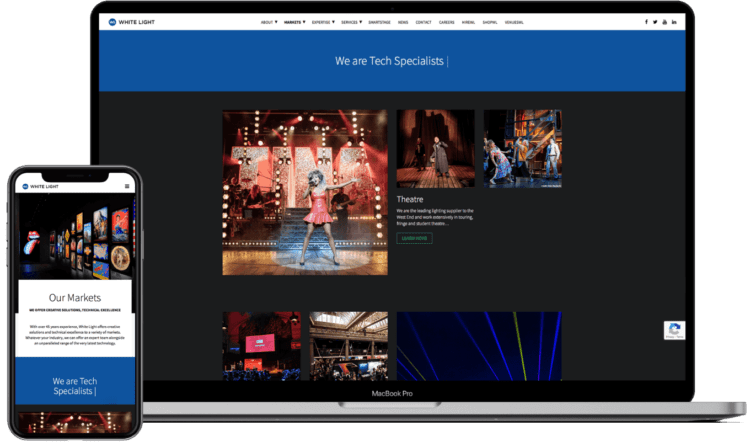Select the blue laser beams thumbnail
Viewport: 750px width, 447px height.
(478, 345)
